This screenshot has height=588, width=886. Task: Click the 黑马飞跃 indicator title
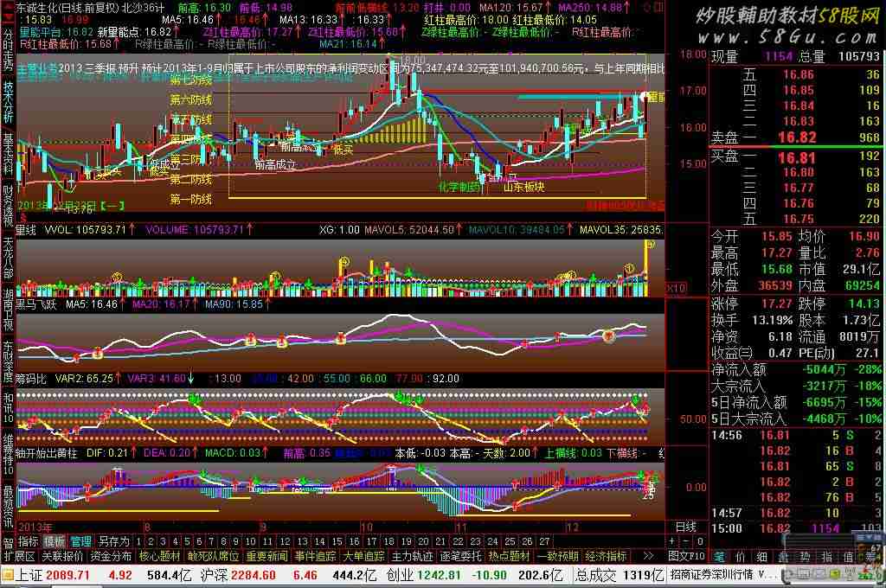tap(36, 304)
